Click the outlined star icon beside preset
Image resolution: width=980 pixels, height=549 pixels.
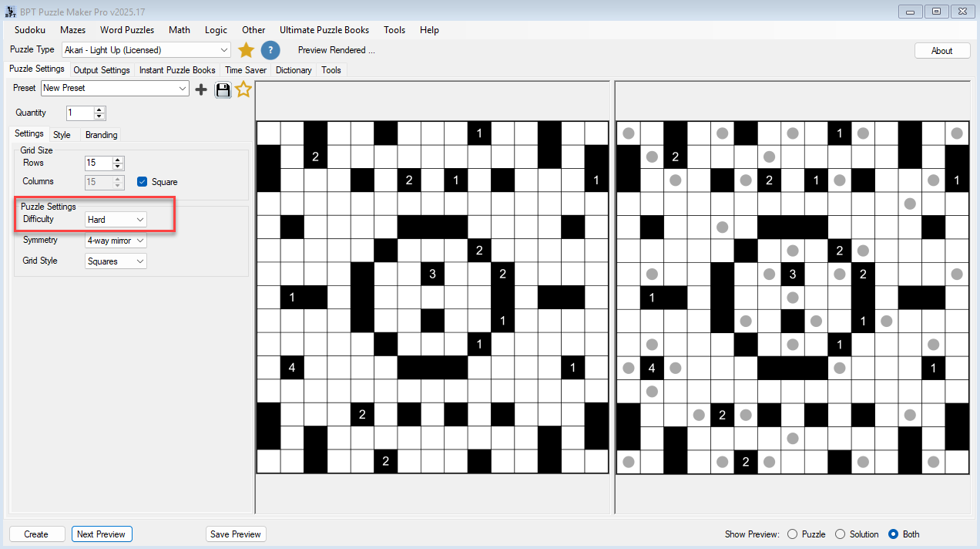click(243, 89)
